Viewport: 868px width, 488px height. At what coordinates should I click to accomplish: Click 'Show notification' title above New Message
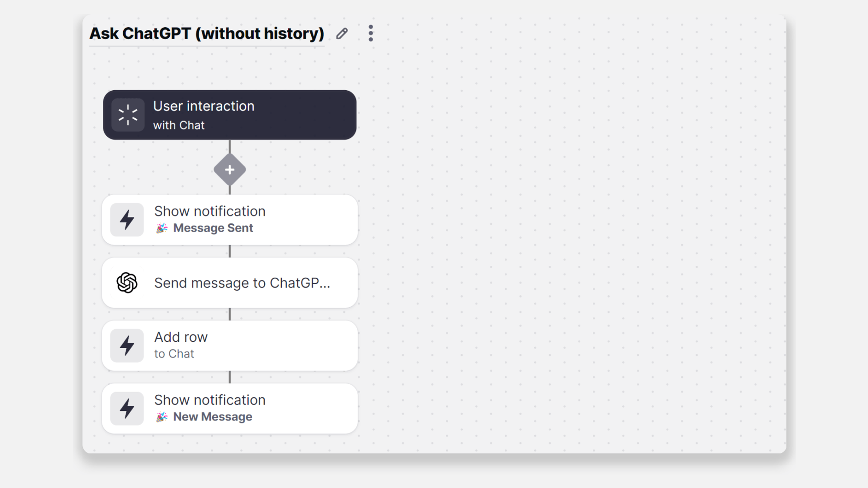[210, 400]
